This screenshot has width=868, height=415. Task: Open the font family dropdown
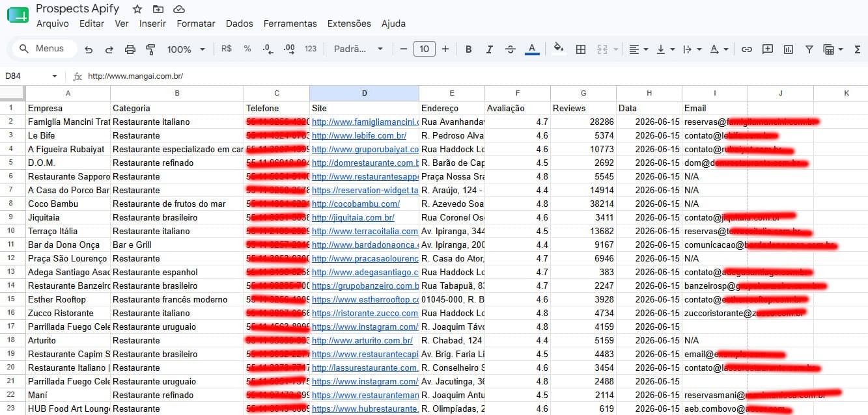[359, 49]
